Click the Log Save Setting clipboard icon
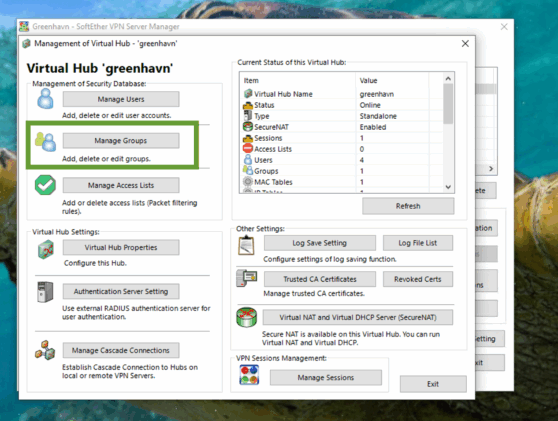This screenshot has width=558, height=421. point(246,246)
